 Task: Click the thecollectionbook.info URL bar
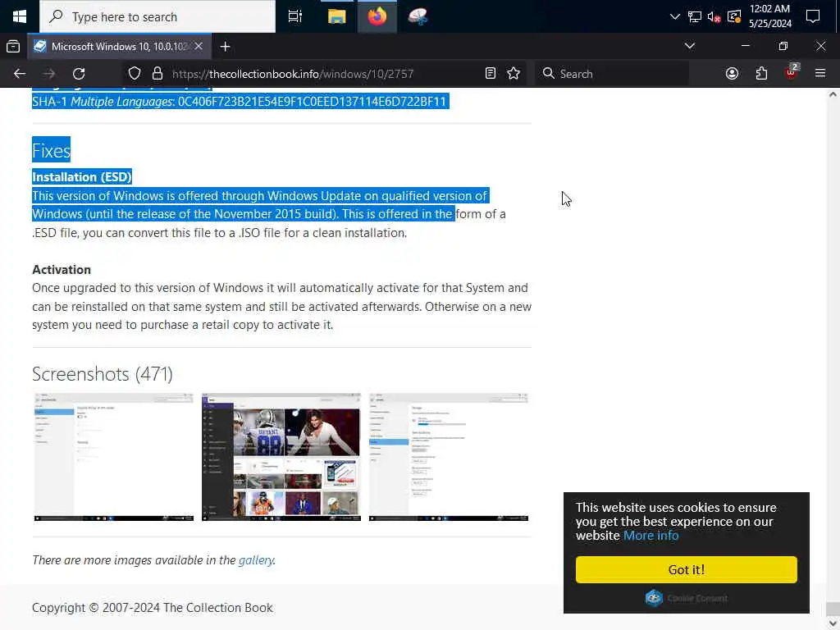pyautogui.click(x=293, y=74)
